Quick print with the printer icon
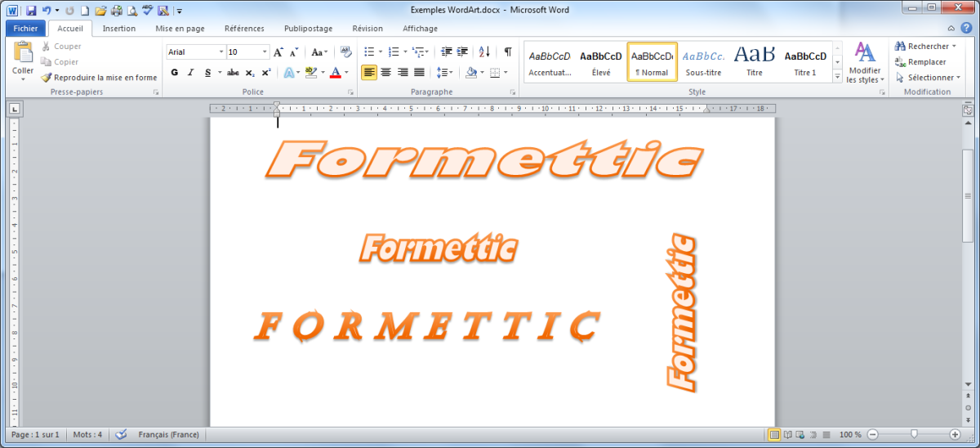The height and width of the screenshot is (448, 980). click(116, 11)
